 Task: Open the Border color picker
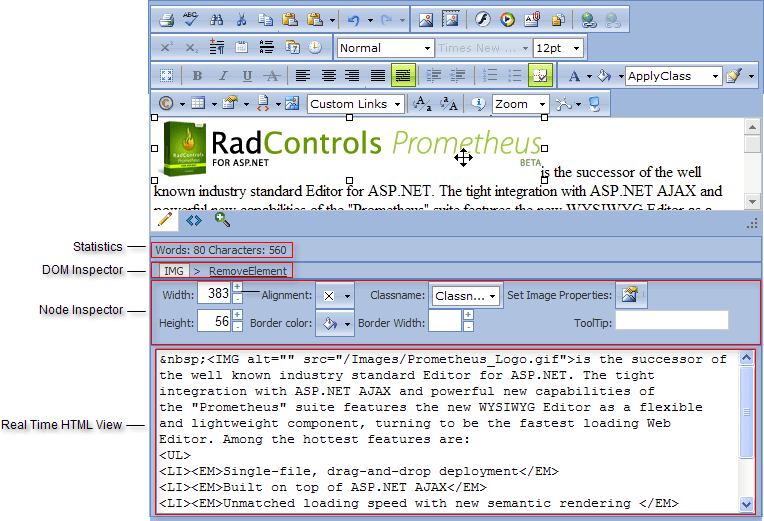coord(334,324)
